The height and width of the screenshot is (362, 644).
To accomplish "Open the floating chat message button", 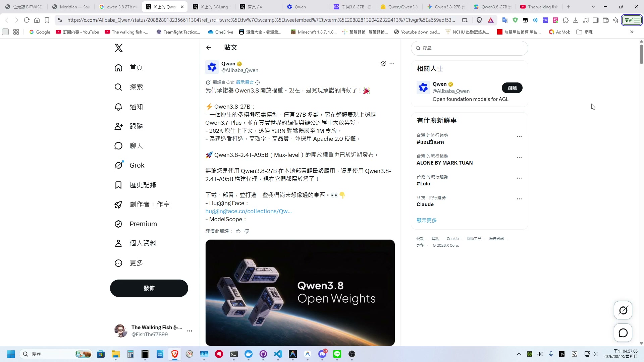I will [x=623, y=333].
